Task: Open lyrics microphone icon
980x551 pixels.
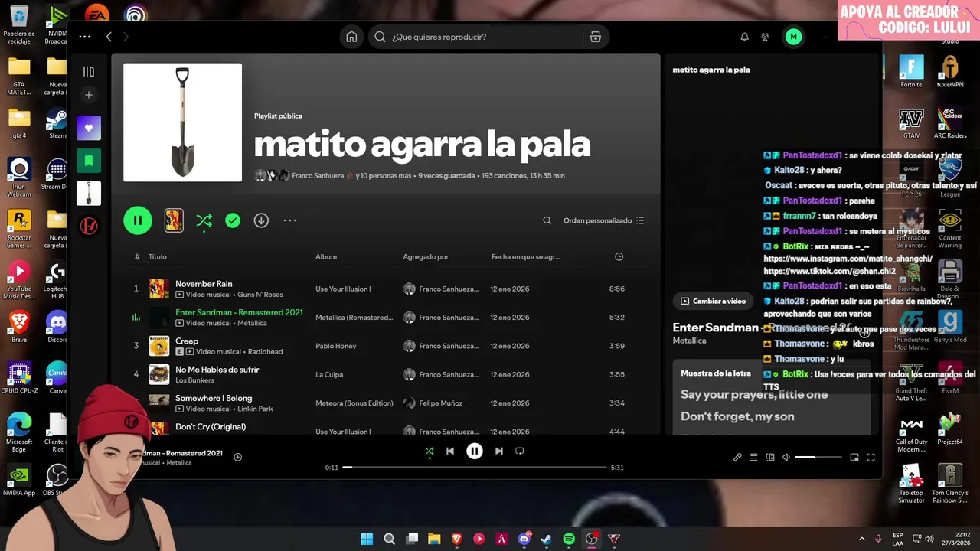Action: point(737,457)
